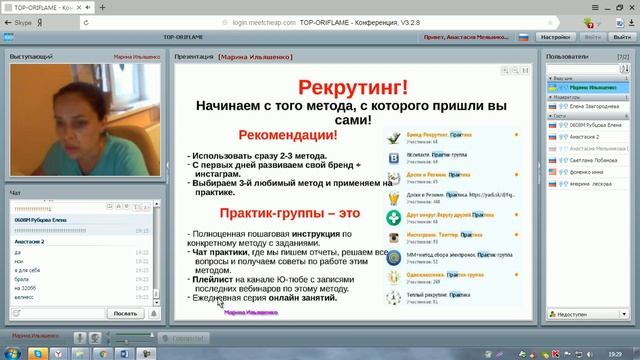Click the chat scrollbar up arrow
This screenshot has height=360, width=640.
[x=156, y=204]
